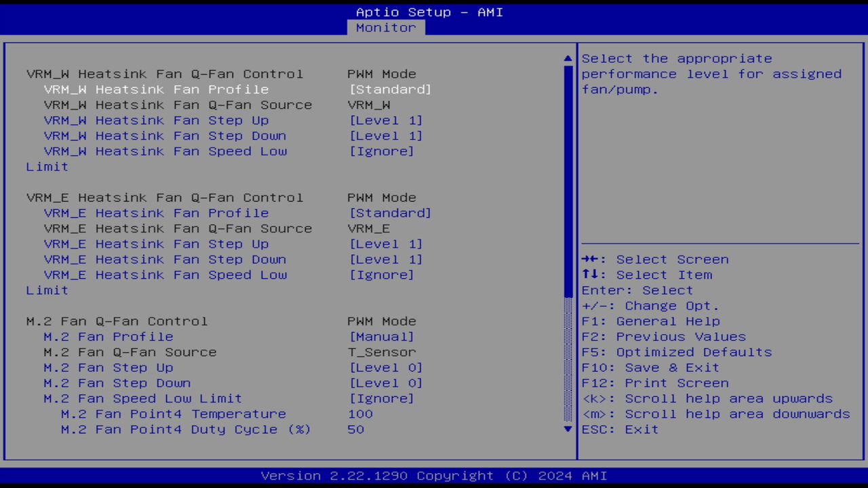Select M.2 Fan Step Up label
868x488 pixels.
(108, 368)
